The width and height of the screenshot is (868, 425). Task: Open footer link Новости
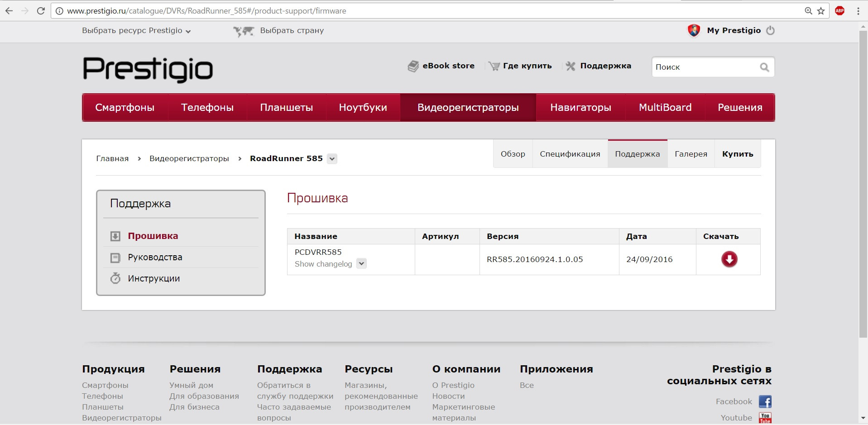[448, 396]
